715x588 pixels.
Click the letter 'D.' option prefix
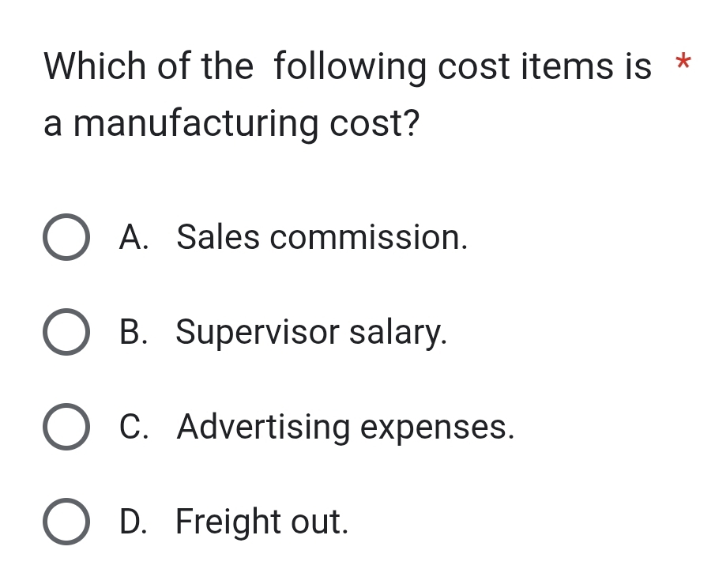tap(134, 522)
